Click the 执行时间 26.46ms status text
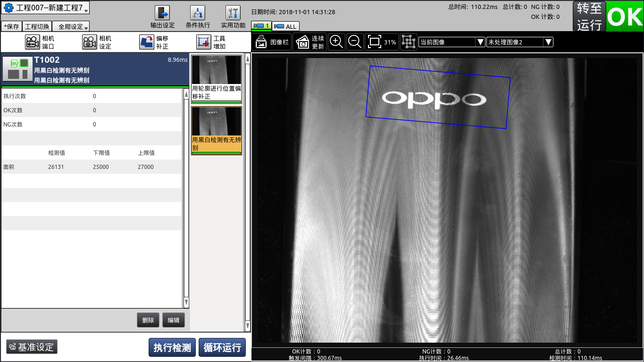The image size is (644, 362). (x=444, y=358)
